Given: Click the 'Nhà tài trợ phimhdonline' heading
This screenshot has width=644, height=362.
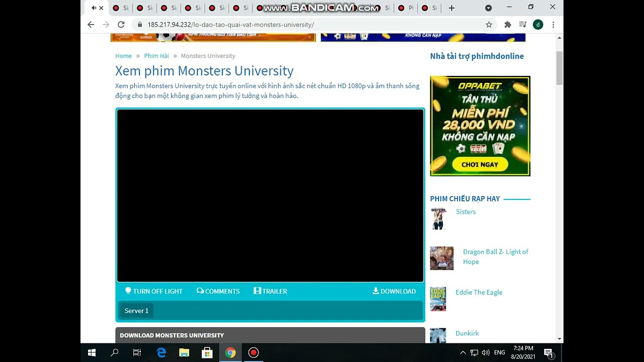Looking at the screenshot, I should point(477,56).
